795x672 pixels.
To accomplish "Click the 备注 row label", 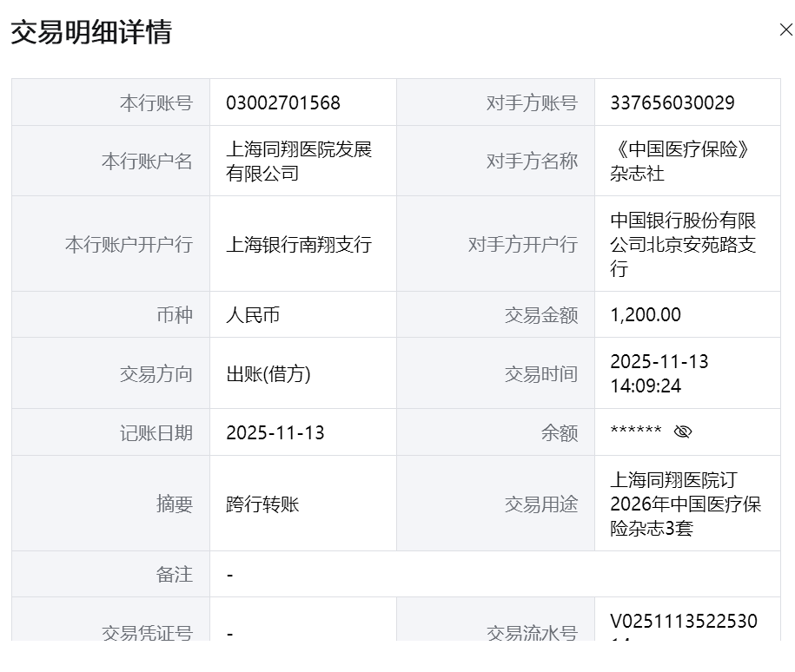I will click(x=174, y=575).
